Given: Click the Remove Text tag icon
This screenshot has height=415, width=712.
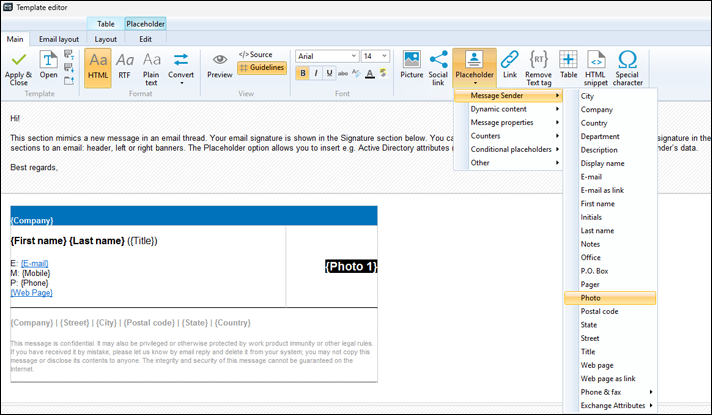Looking at the screenshot, I should [x=539, y=62].
